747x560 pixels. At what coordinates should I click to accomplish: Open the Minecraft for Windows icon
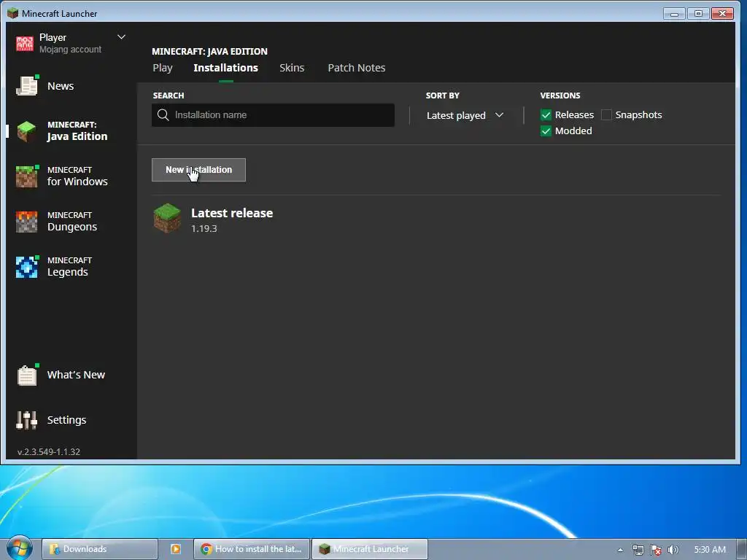[x=27, y=176]
